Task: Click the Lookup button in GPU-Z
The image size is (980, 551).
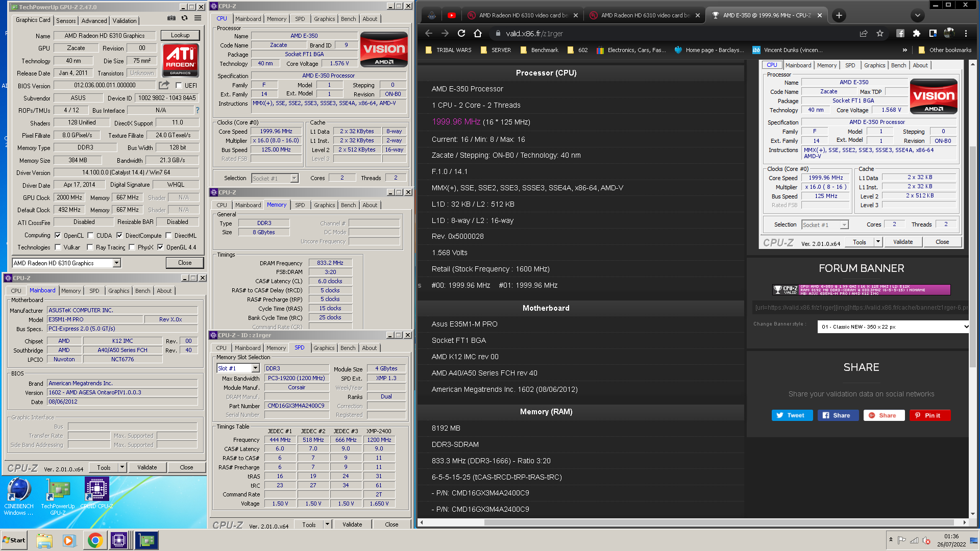Action: (x=180, y=35)
